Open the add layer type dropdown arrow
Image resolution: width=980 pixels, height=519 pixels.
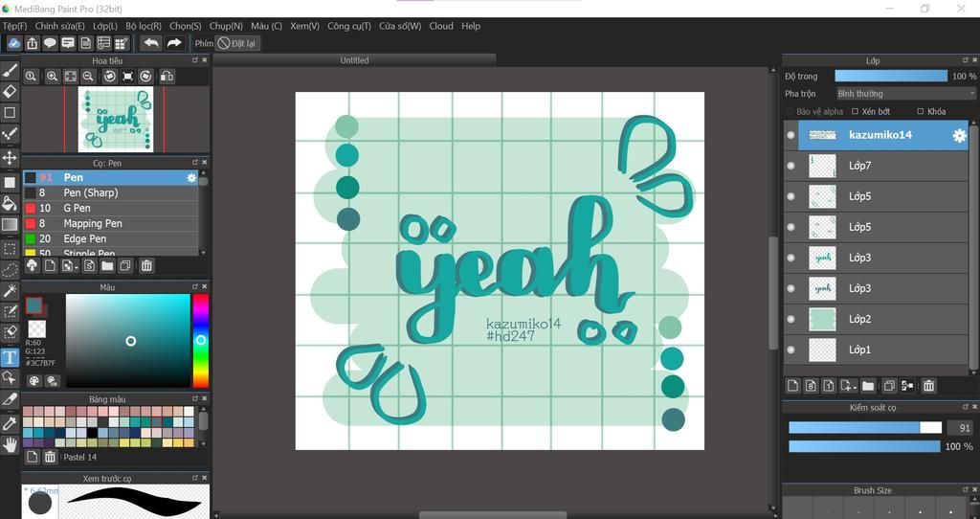tap(849, 386)
